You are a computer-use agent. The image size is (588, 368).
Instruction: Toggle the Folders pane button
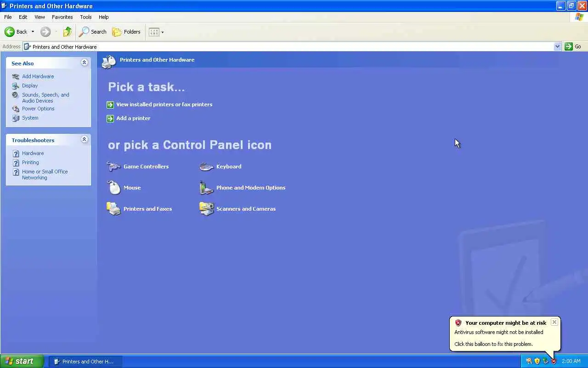pyautogui.click(x=126, y=32)
